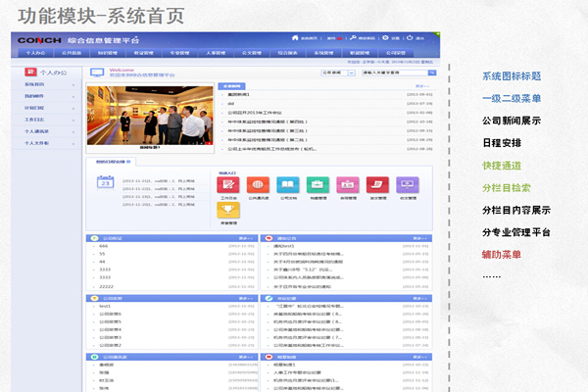588x392 pixels.
Task: Switch to the schedule tab above calendar
Action: click(111, 162)
